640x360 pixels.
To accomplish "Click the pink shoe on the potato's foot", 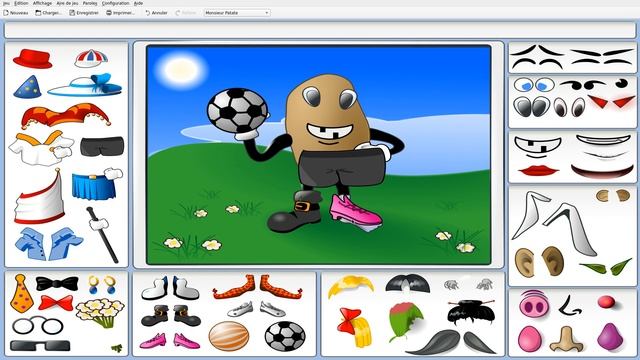I will tap(355, 212).
